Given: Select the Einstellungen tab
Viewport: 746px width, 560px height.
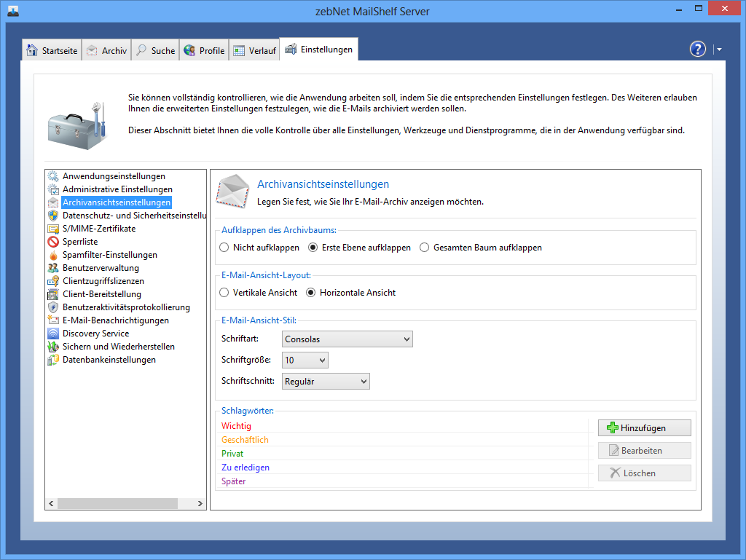Looking at the screenshot, I should coord(319,49).
